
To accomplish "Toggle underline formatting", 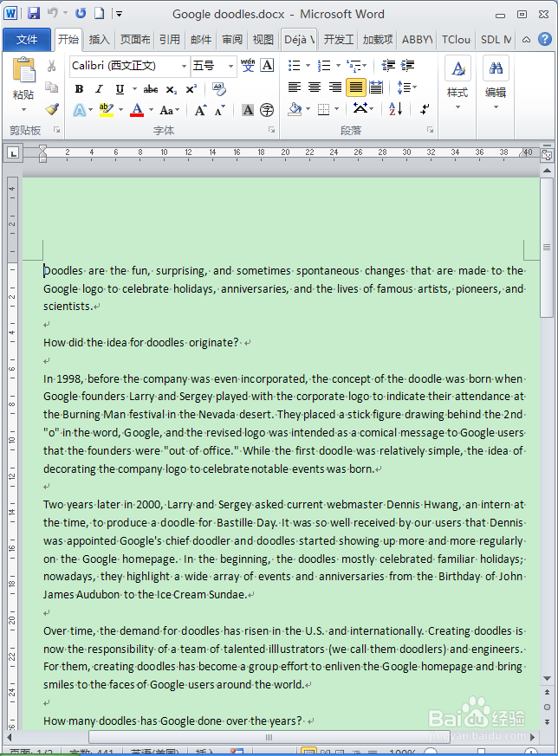I will pyautogui.click(x=120, y=88).
